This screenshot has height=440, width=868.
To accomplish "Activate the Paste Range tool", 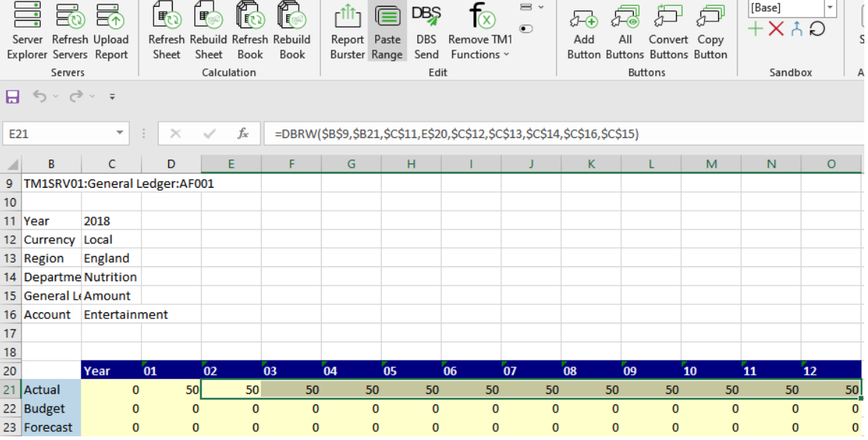I will (x=387, y=31).
